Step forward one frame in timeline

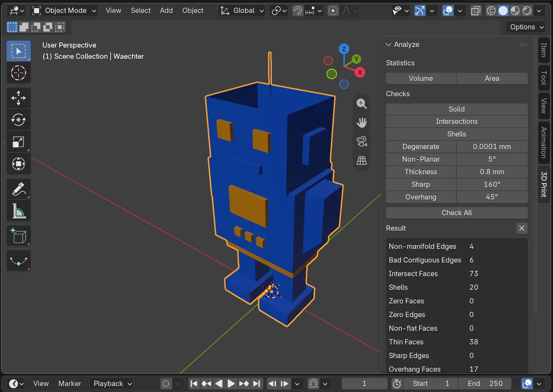coord(284,384)
